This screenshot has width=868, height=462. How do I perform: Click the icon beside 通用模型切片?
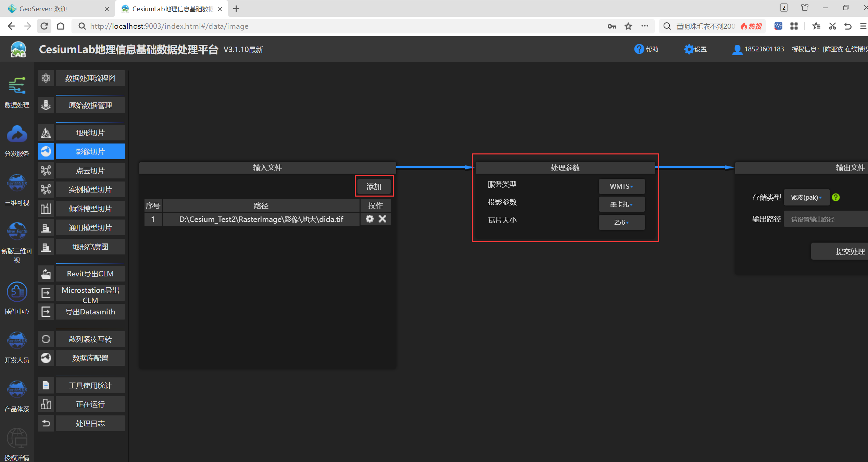46,228
